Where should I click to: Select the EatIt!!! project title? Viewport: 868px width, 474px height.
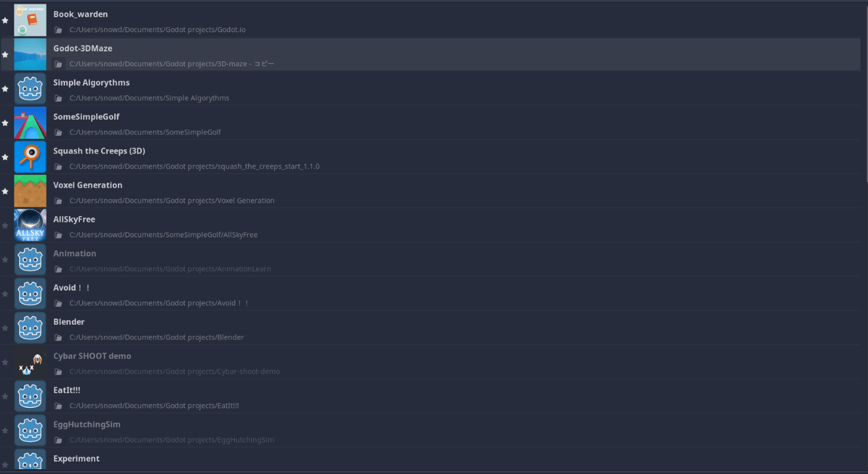pyautogui.click(x=67, y=390)
